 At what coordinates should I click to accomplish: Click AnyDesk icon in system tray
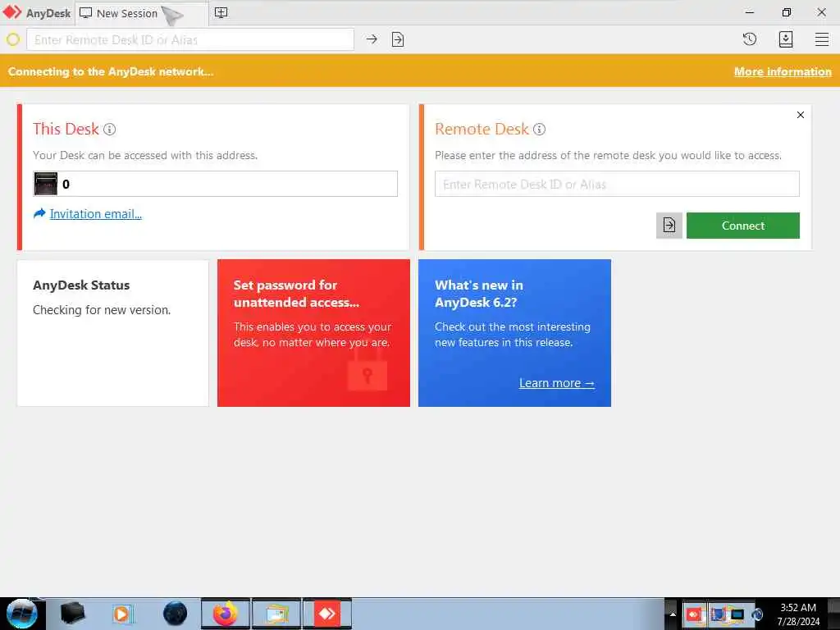pos(694,614)
